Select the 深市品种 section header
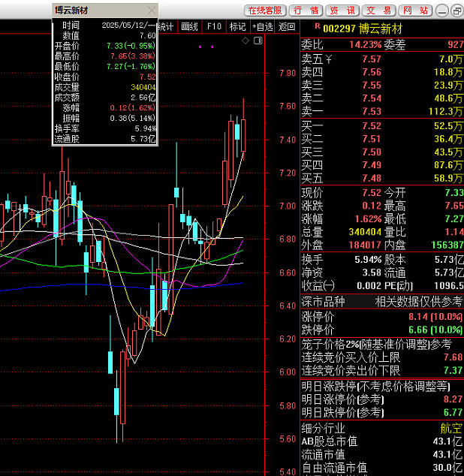Image resolution: width=464 pixels, height=476 pixels. (x=324, y=302)
